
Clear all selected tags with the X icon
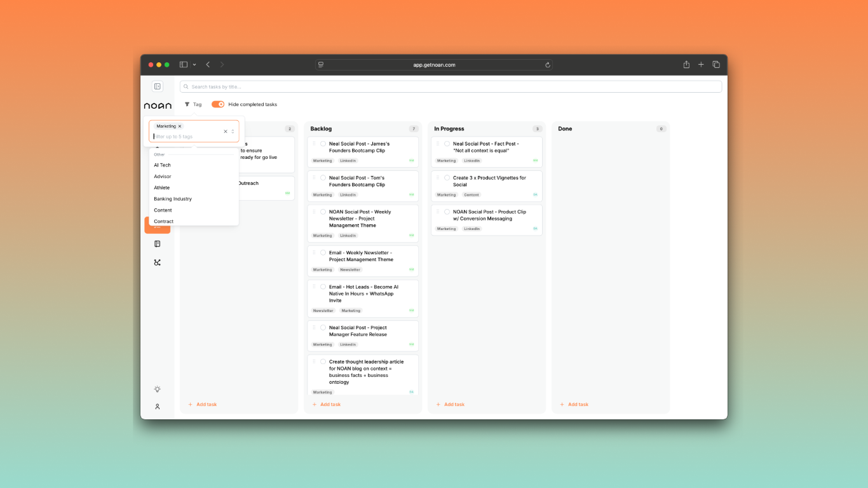[x=225, y=132]
